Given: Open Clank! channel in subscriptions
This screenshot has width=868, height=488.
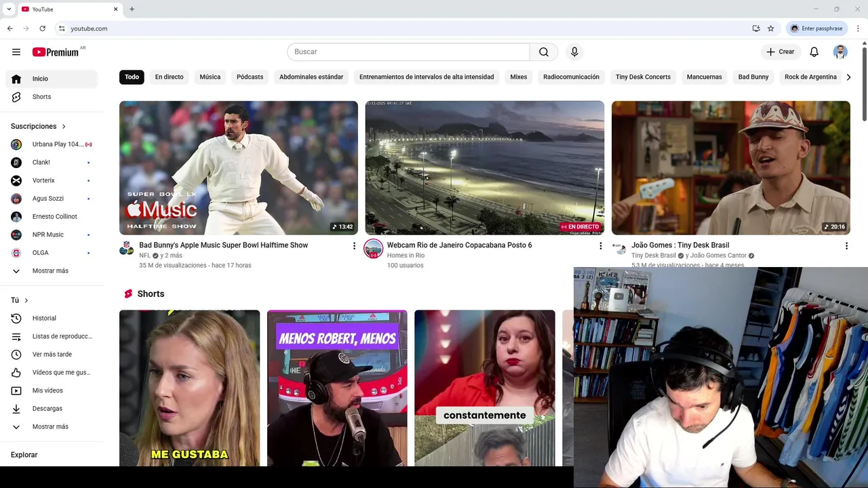Looking at the screenshot, I should (x=52, y=163).
